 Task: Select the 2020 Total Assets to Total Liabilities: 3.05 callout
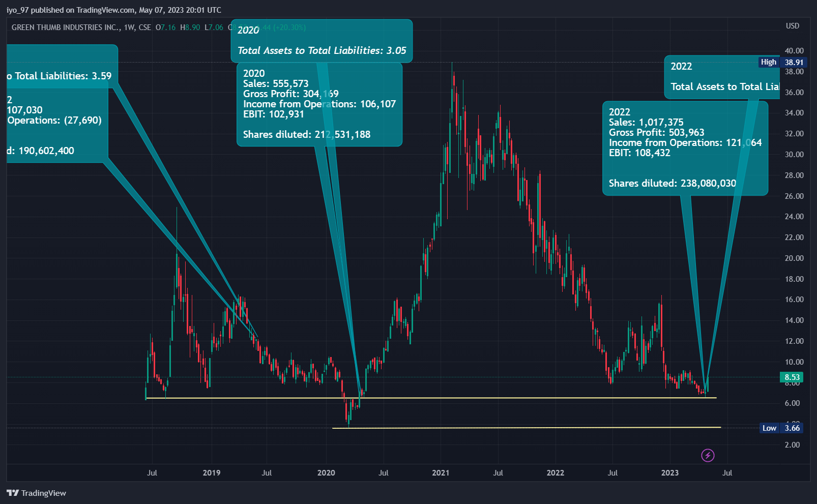point(322,41)
